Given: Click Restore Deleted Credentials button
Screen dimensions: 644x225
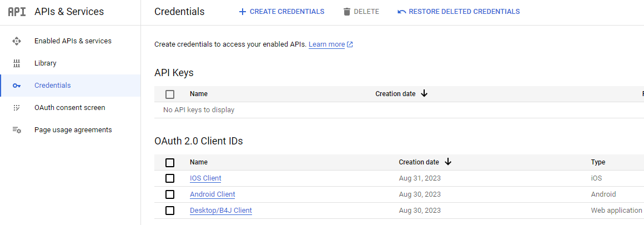Looking at the screenshot, I should [x=459, y=12].
